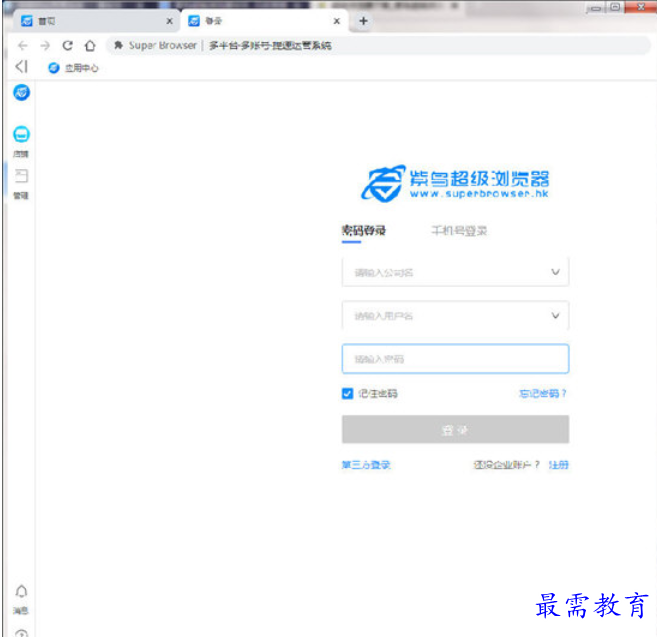Close the first browser tab
This screenshot has height=637, width=657.
169,21
